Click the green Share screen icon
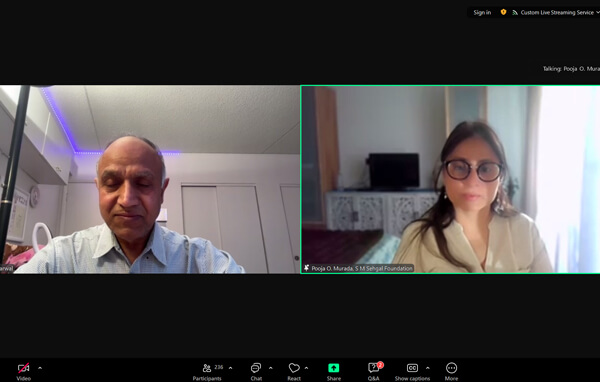600x382 pixels. point(334,368)
